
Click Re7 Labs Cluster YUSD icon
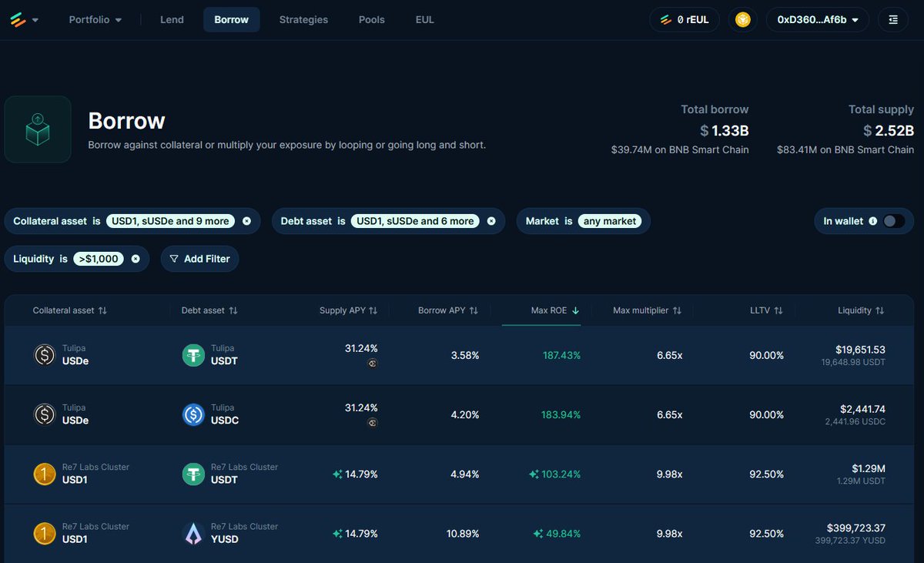193,533
